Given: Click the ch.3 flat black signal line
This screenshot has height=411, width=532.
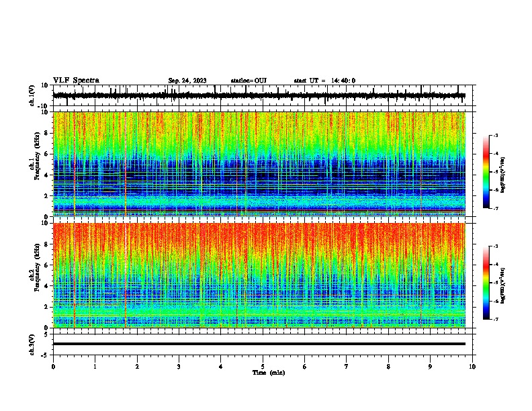Looking at the screenshot, I should pos(259,344).
